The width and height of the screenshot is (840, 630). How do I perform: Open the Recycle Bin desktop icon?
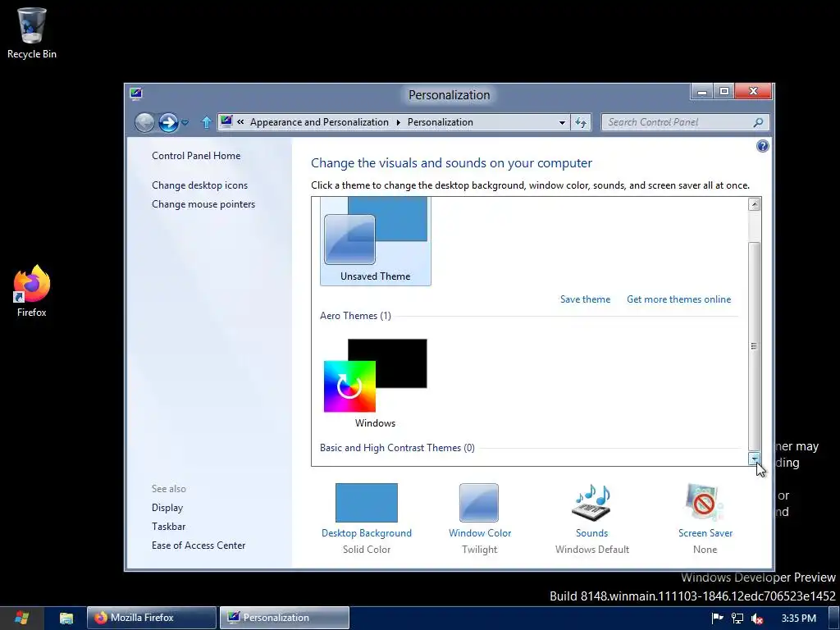coord(32,32)
